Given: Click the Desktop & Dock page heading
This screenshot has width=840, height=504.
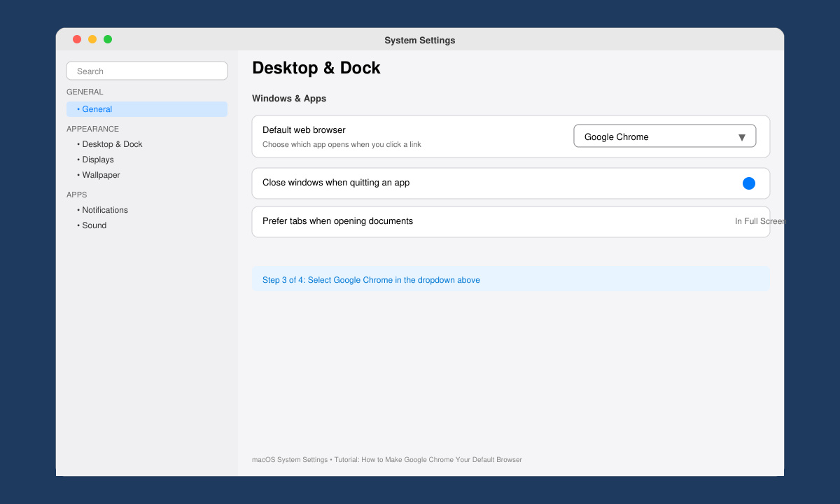Looking at the screenshot, I should 316,68.
